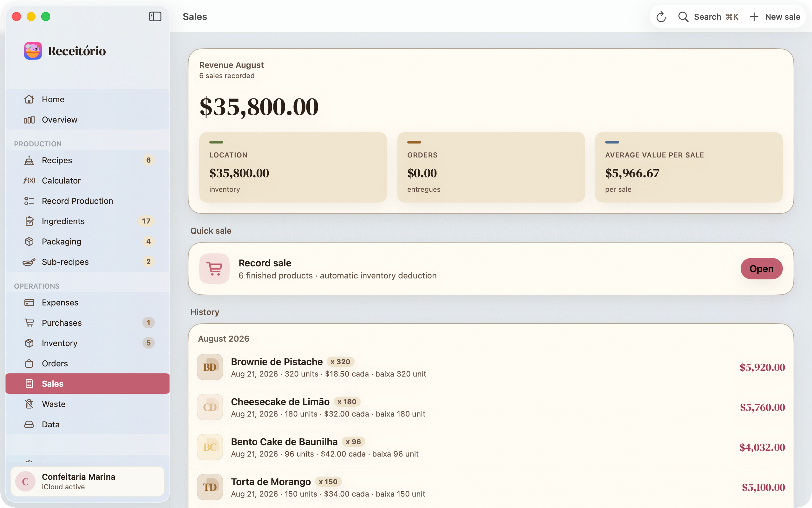Open Recipes in sidebar
Viewport: 812px width, 508px height.
(x=88, y=160)
